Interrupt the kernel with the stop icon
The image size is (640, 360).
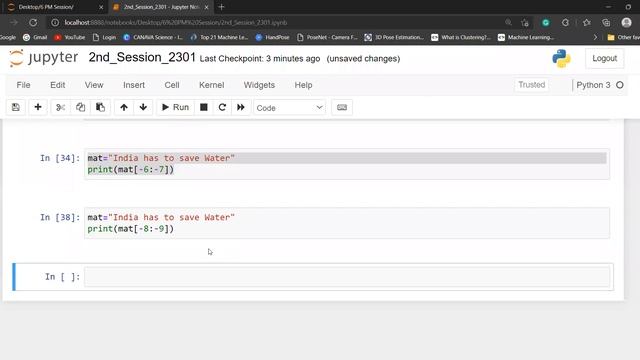click(x=204, y=107)
